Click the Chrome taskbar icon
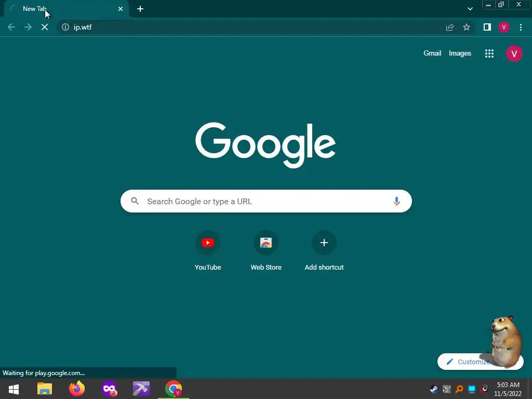 click(x=174, y=389)
